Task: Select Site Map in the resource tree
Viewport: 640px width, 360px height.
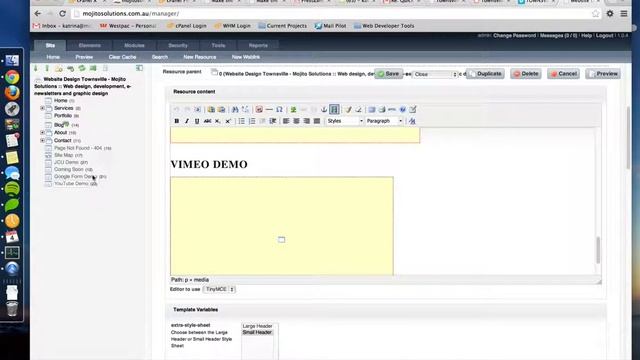Action: (64, 155)
